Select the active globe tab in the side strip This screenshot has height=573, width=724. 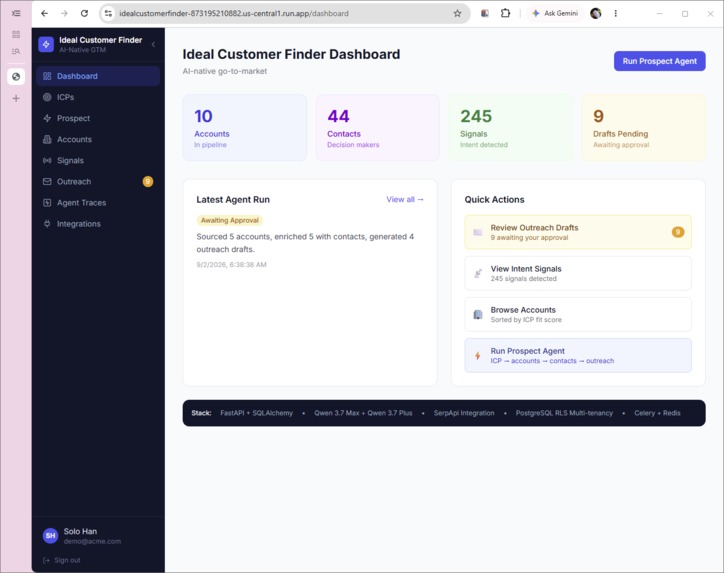pos(16,77)
